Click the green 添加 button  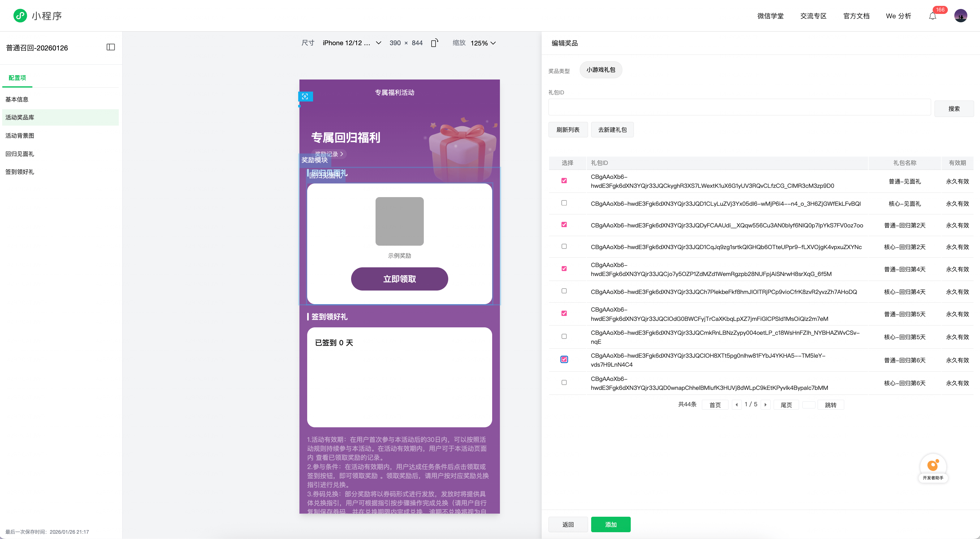pyautogui.click(x=610, y=524)
